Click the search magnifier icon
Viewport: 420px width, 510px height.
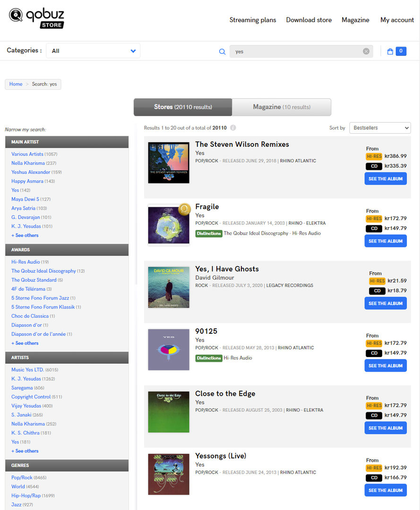pyautogui.click(x=222, y=51)
